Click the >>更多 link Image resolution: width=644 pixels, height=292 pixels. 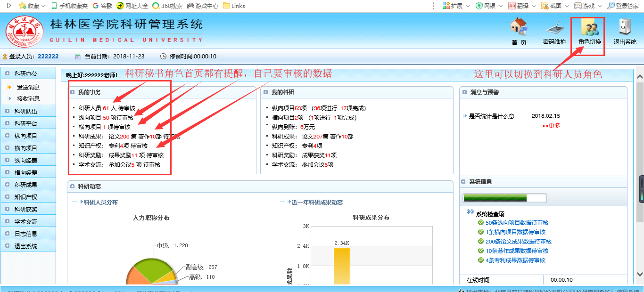(551, 126)
